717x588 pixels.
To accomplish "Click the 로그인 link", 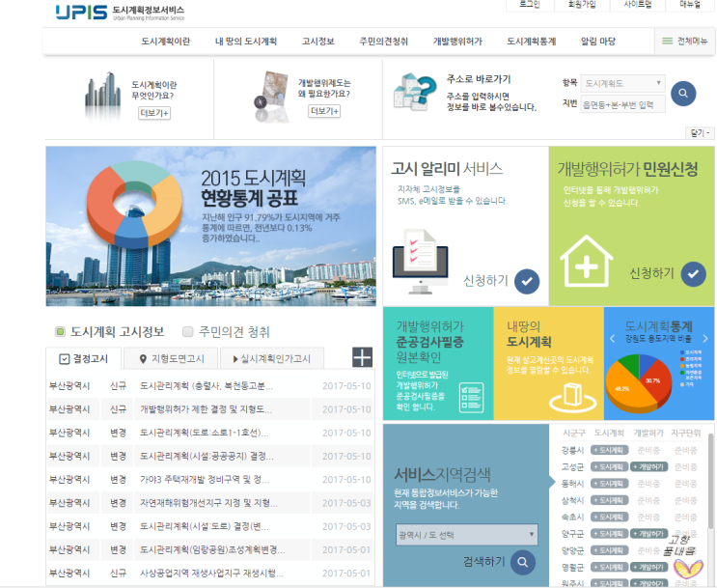I will click(x=530, y=5).
